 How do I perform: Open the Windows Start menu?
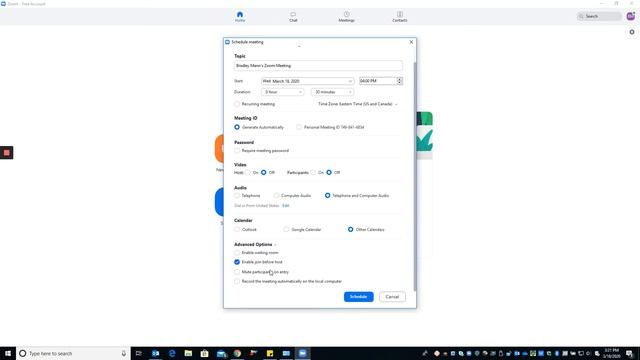[x=8, y=353]
